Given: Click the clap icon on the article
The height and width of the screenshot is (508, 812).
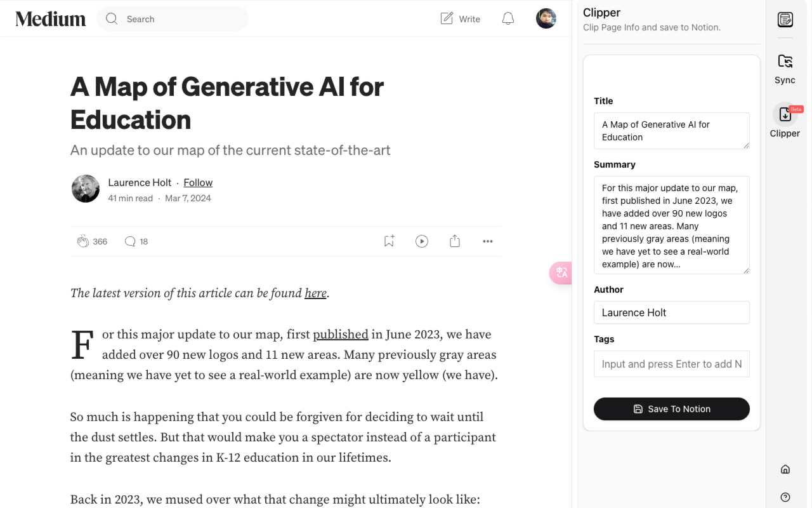Looking at the screenshot, I should [x=83, y=241].
